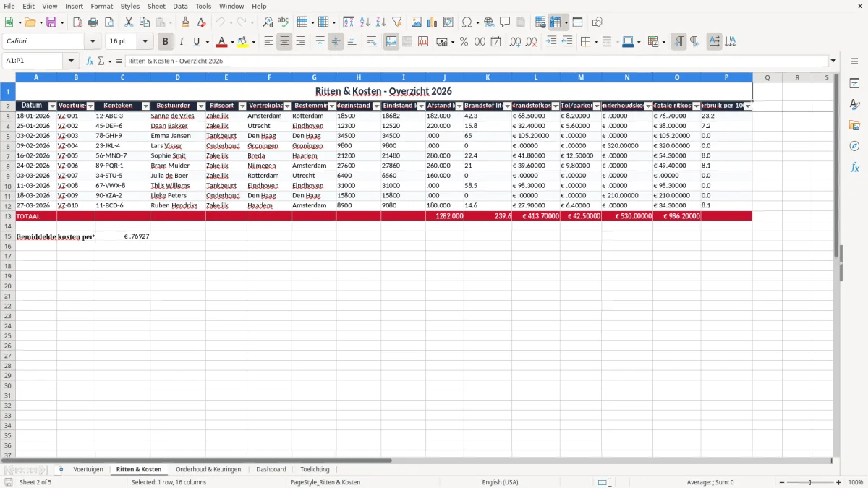Image resolution: width=868 pixels, height=488 pixels.
Task: Open the Datum column filter dropdown
Action: pos(52,106)
